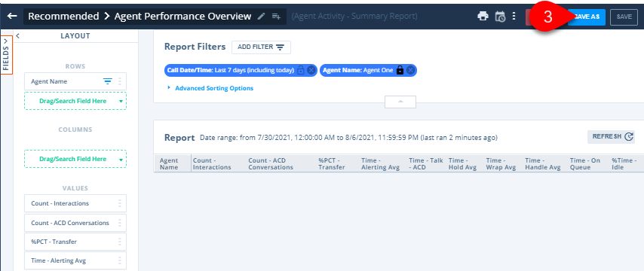644x271 pixels.
Task: Click Recommended breadcrumb
Action: tap(63, 17)
